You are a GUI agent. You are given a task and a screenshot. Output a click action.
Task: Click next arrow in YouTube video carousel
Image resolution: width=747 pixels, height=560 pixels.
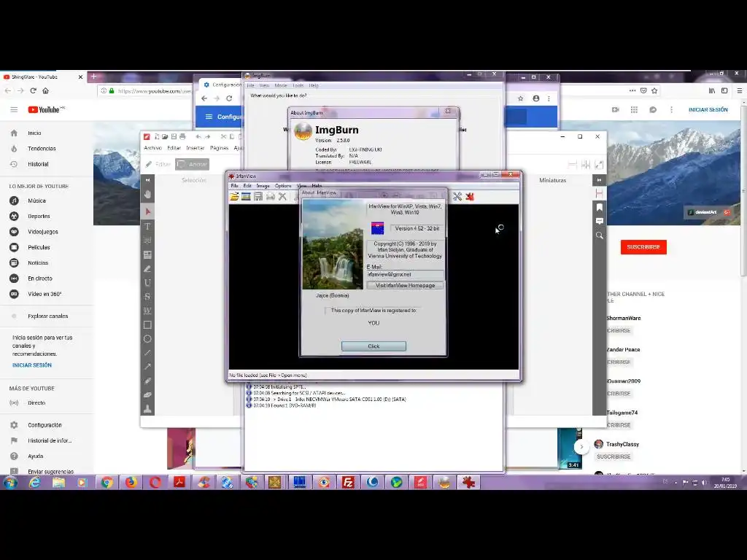click(x=581, y=447)
